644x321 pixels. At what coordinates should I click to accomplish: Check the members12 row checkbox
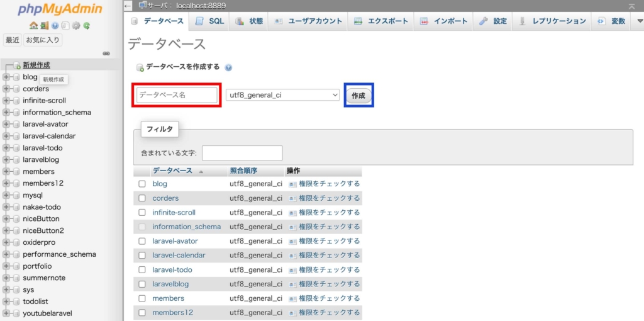click(x=142, y=313)
